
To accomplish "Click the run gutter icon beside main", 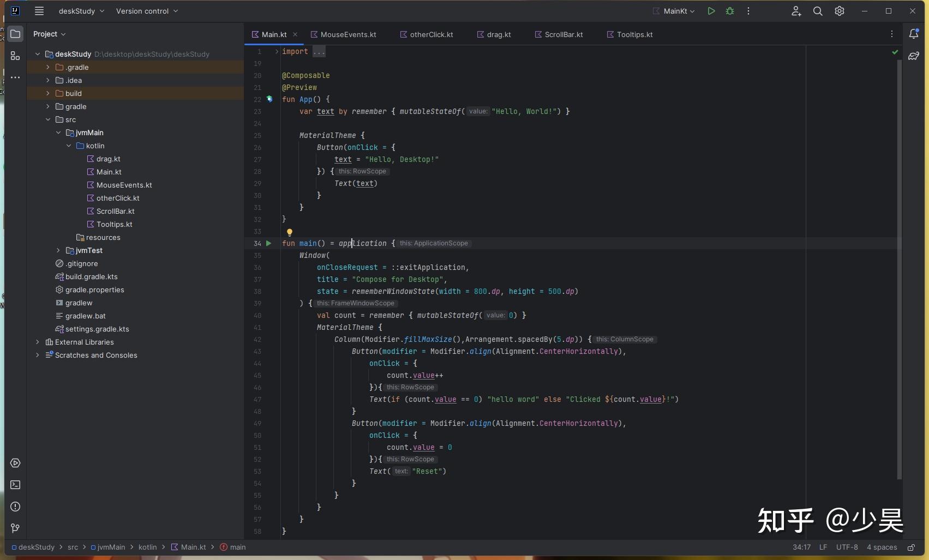I will (x=268, y=243).
